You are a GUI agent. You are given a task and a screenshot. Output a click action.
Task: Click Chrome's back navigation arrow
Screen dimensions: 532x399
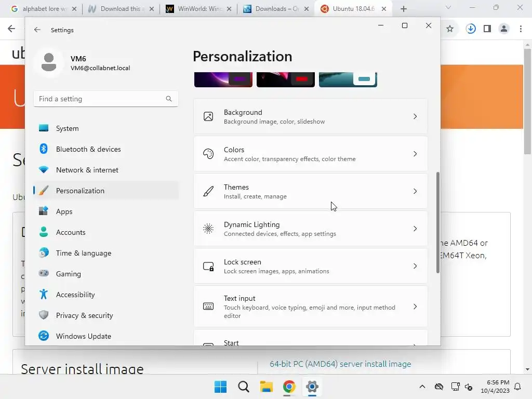point(11,29)
